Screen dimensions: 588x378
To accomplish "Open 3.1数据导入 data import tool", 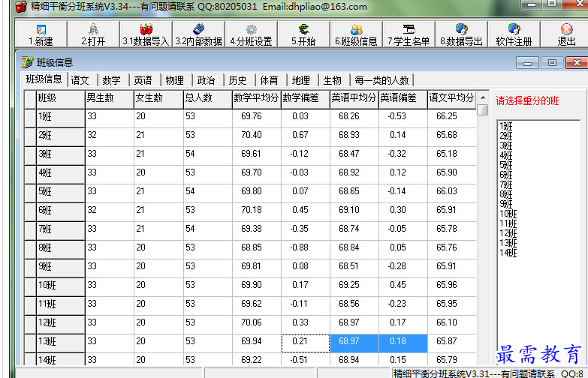I will (x=146, y=34).
